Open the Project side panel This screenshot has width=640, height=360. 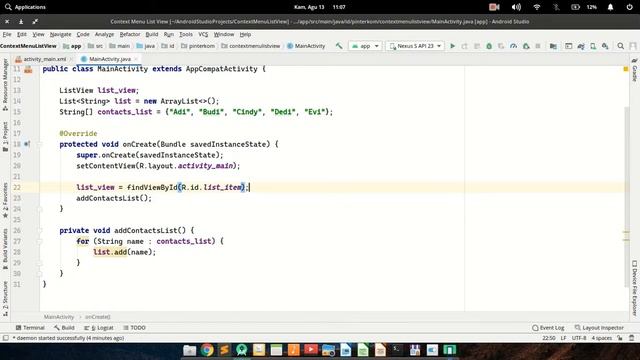(5, 137)
